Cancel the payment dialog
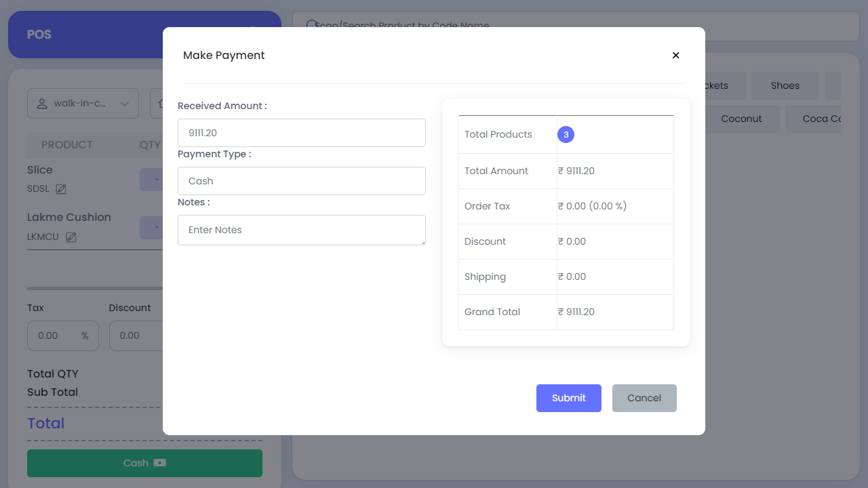 [644, 398]
